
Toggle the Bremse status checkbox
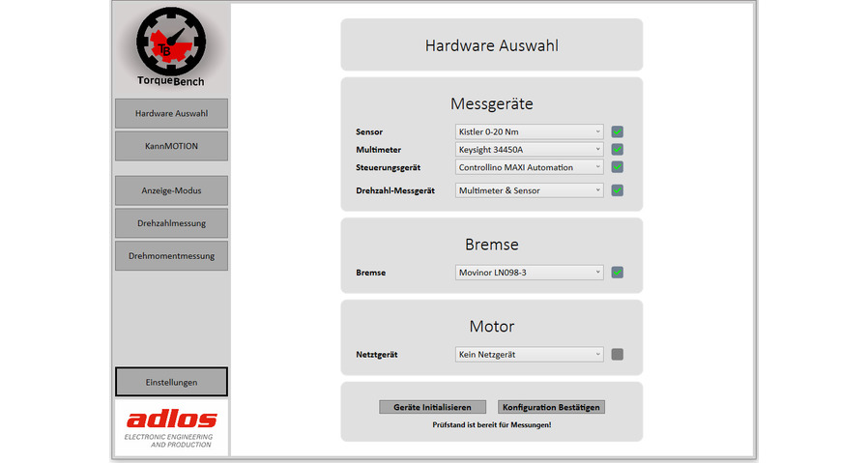coord(617,273)
